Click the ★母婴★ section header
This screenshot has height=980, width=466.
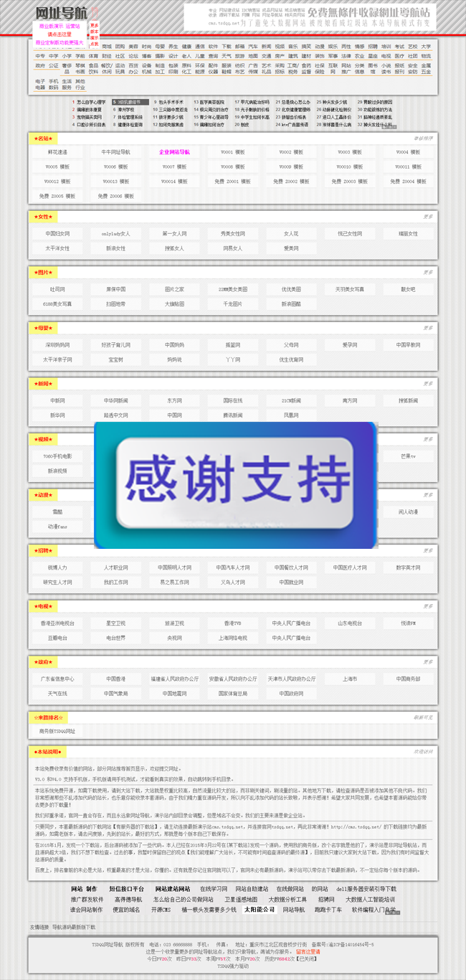[43, 328]
